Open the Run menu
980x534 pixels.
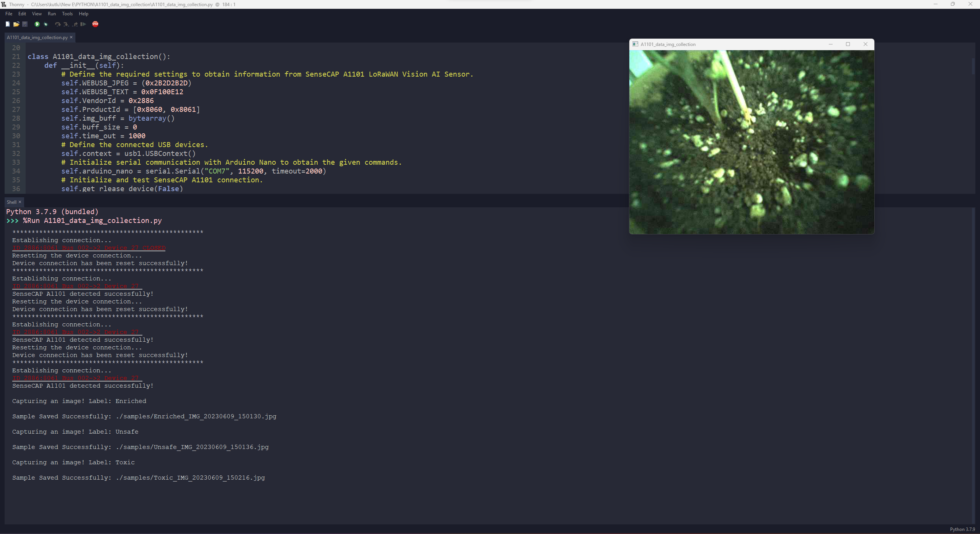[52, 13]
